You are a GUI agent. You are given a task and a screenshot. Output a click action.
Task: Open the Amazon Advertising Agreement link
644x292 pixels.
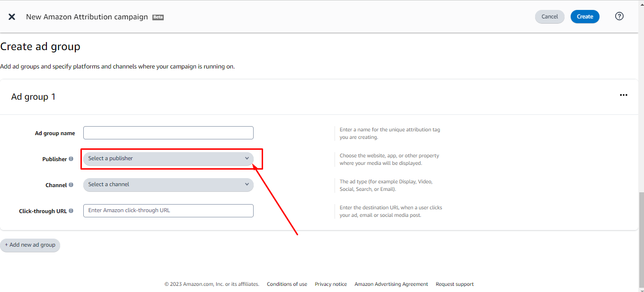pyautogui.click(x=391, y=284)
